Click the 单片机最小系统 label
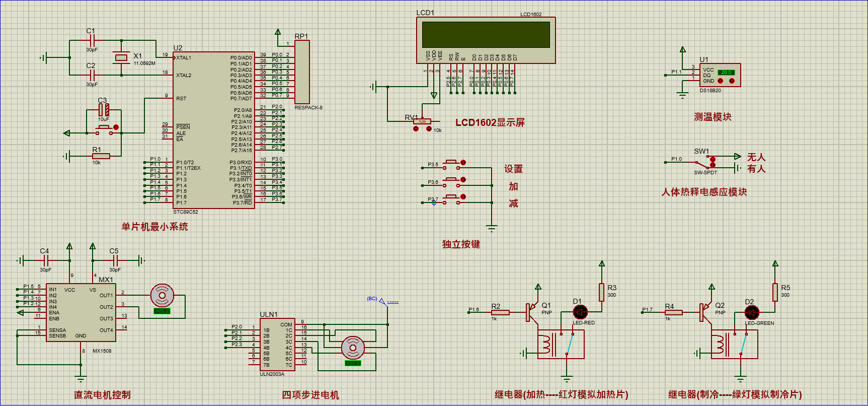The height and width of the screenshot is (406, 868). point(154,227)
